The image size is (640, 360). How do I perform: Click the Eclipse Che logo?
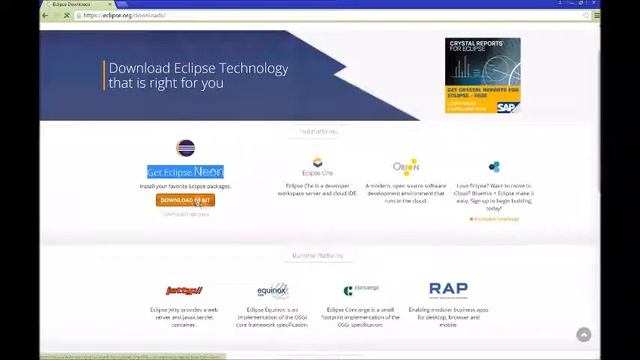[x=318, y=167]
